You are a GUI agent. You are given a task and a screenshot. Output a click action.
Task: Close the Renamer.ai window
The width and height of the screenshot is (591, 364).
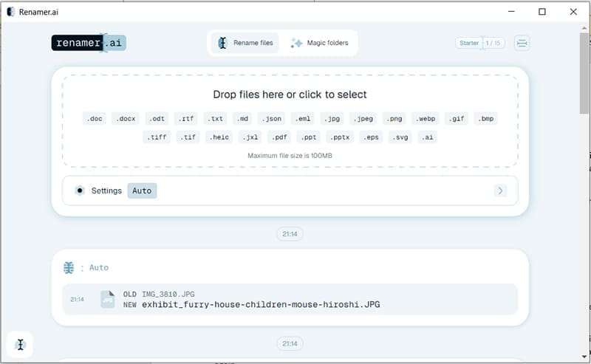click(x=573, y=12)
